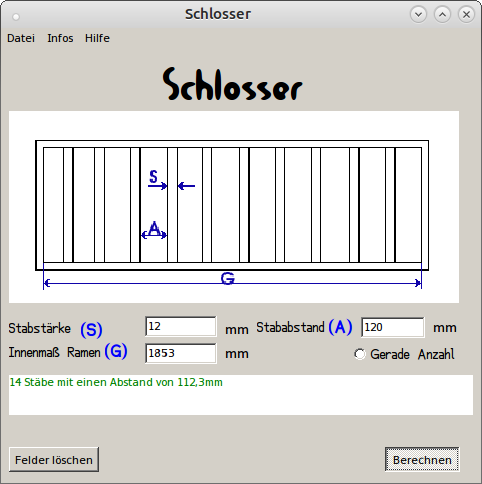
Task: Click the window menu dot in title bar
Action: [x=16, y=16]
